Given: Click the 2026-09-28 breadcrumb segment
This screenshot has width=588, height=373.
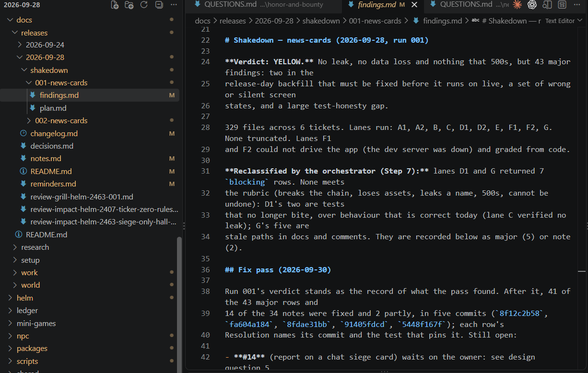Looking at the screenshot, I should pos(275,21).
